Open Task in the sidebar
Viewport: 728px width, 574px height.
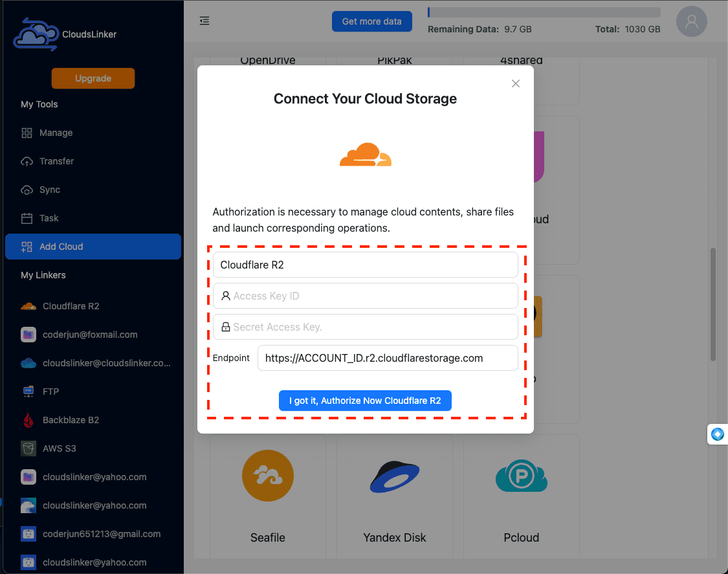pos(93,218)
